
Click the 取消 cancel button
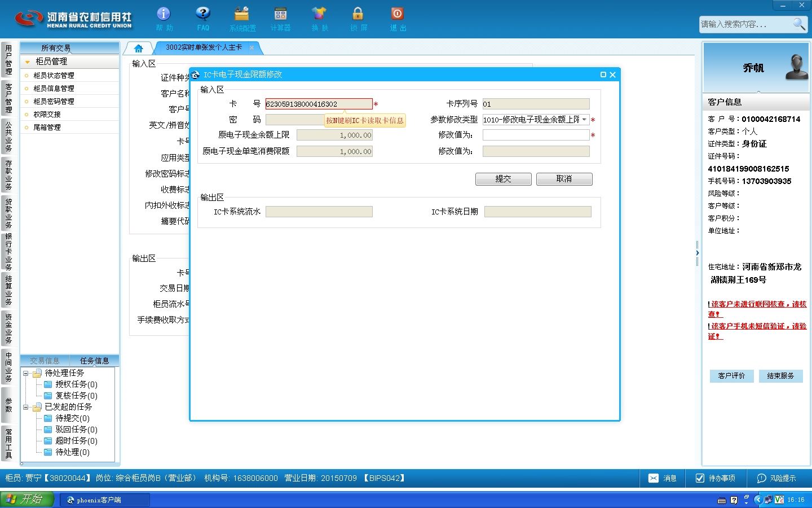click(x=564, y=179)
